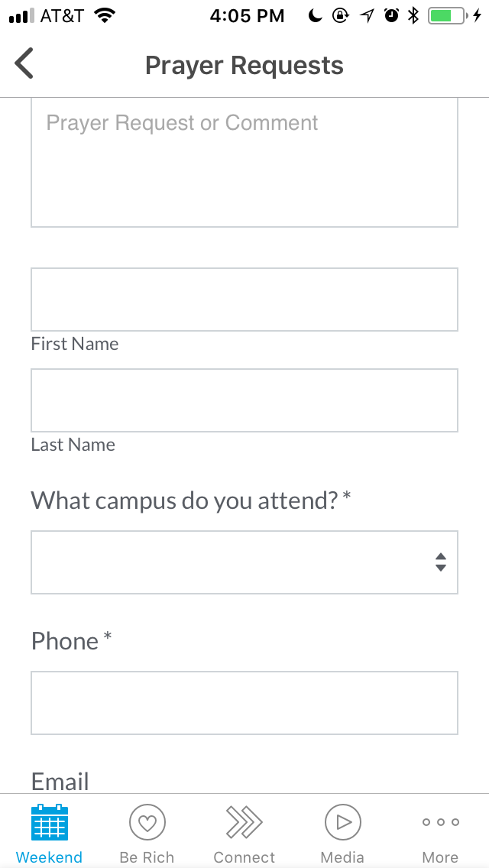Open the Weekend calendar tab icon
489x868 pixels.
(x=50, y=823)
